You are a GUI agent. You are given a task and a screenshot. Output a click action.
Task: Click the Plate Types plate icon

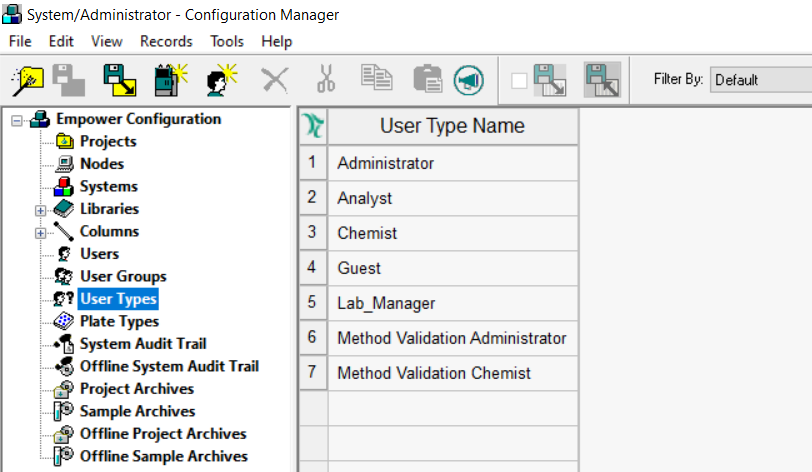click(64, 321)
